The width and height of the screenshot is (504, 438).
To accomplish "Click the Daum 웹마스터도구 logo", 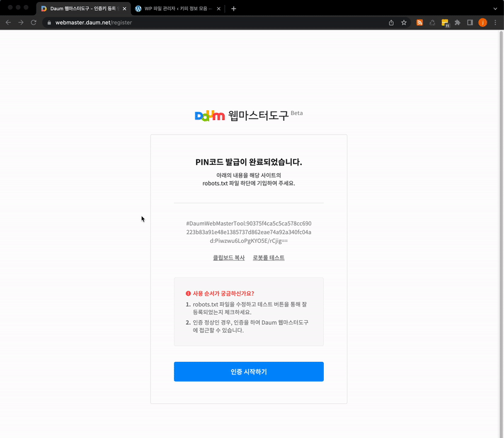I will click(242, 115).
